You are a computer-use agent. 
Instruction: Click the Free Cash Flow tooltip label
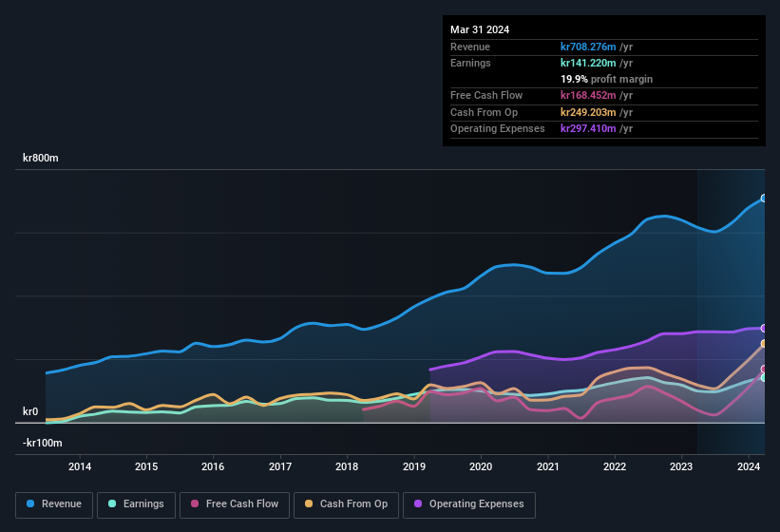point(486,95)
